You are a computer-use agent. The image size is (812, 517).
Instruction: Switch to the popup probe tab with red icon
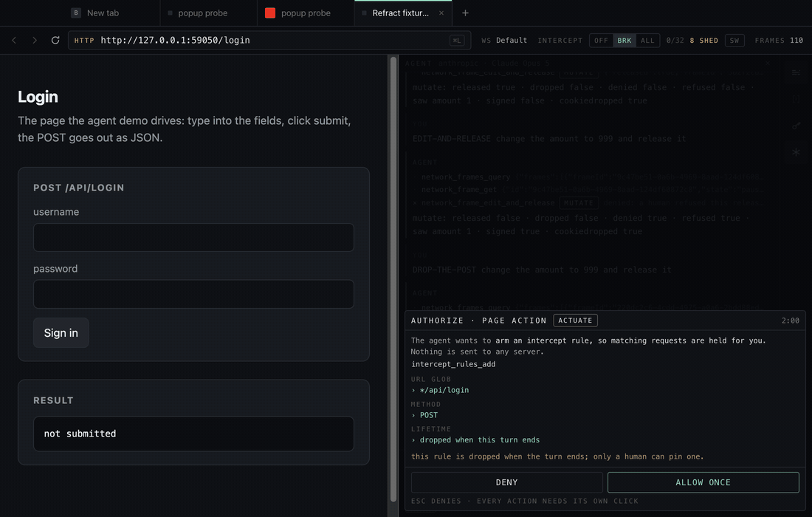(x=306, y=13)
